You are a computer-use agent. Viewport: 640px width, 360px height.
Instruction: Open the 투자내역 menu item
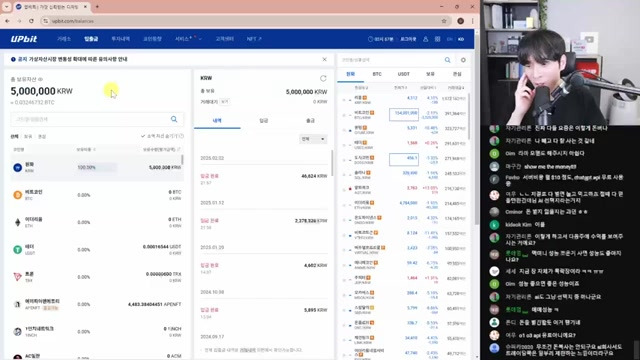(120, 39)
